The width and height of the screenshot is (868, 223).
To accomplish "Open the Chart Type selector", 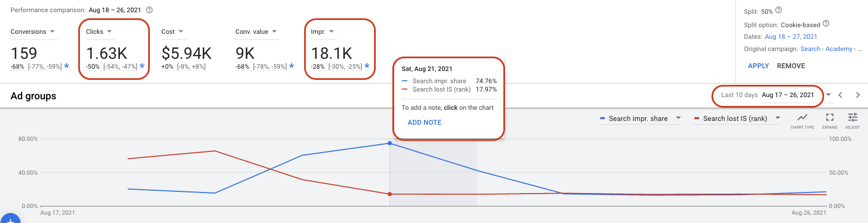I will pos(802,120).
